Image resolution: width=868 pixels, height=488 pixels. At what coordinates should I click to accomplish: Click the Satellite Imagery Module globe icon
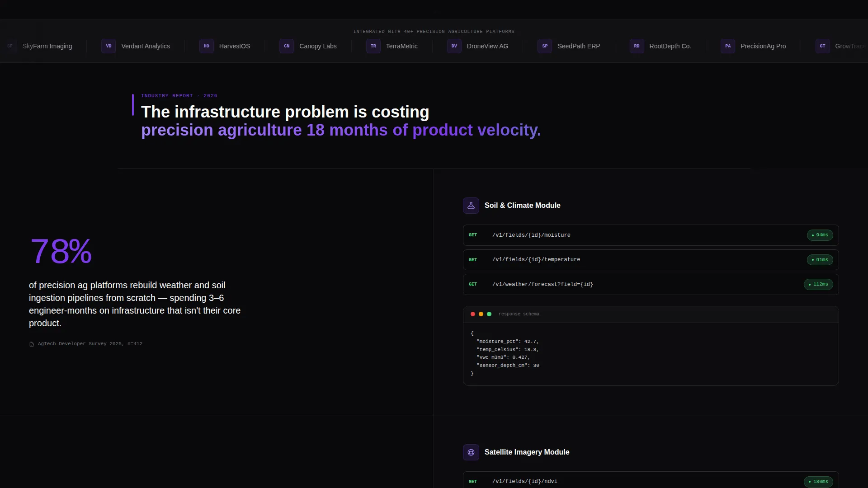(x=471, y=452)
